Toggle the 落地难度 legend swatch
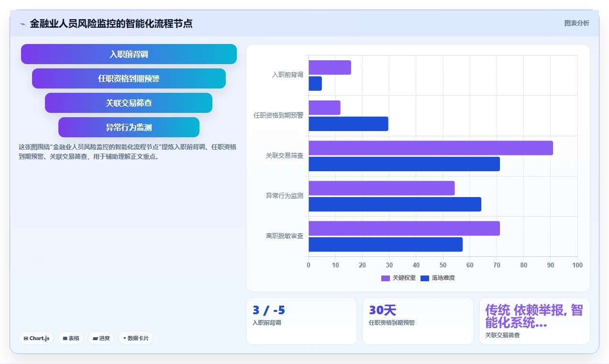The height and width of the screenshot is (364, 609). pos(425,278)
